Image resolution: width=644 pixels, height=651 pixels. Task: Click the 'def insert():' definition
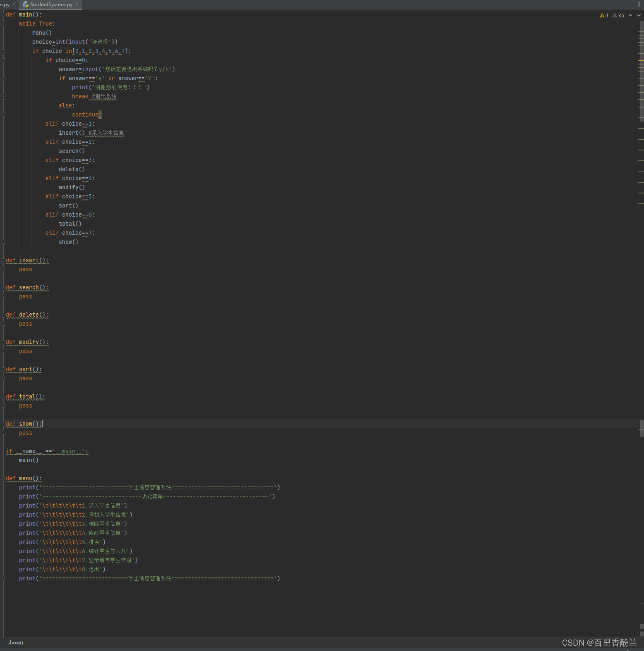coord(27,260)
